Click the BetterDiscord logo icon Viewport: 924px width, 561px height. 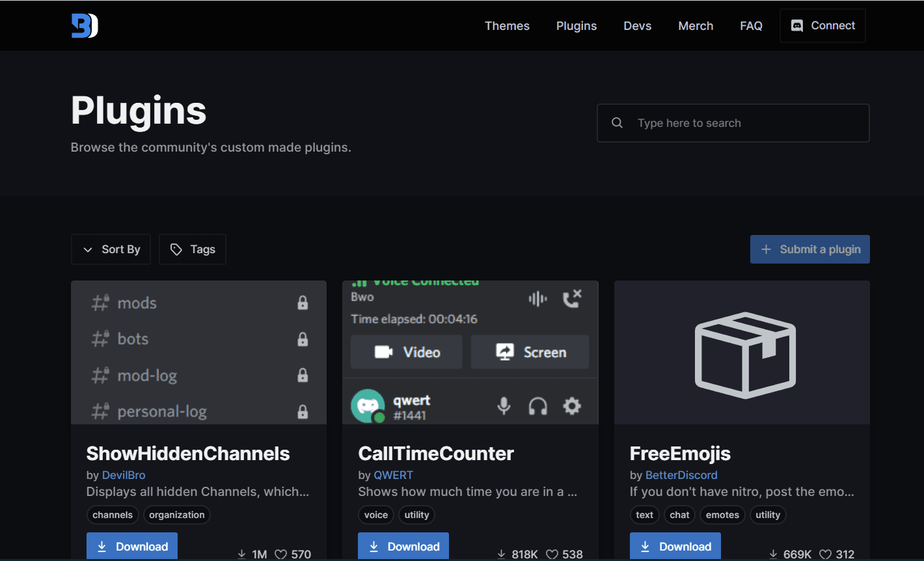[85, 25]
